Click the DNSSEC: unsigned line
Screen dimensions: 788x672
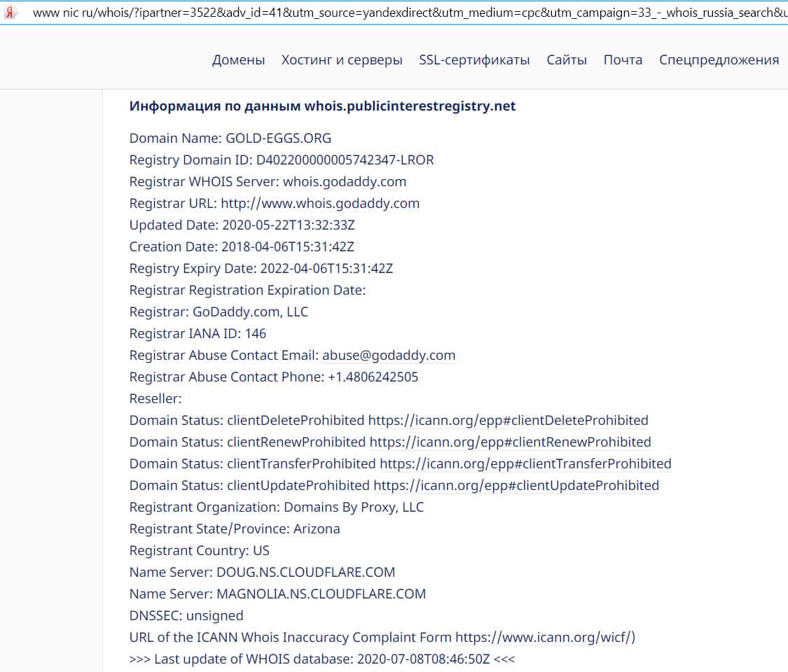tap(186, 616)
